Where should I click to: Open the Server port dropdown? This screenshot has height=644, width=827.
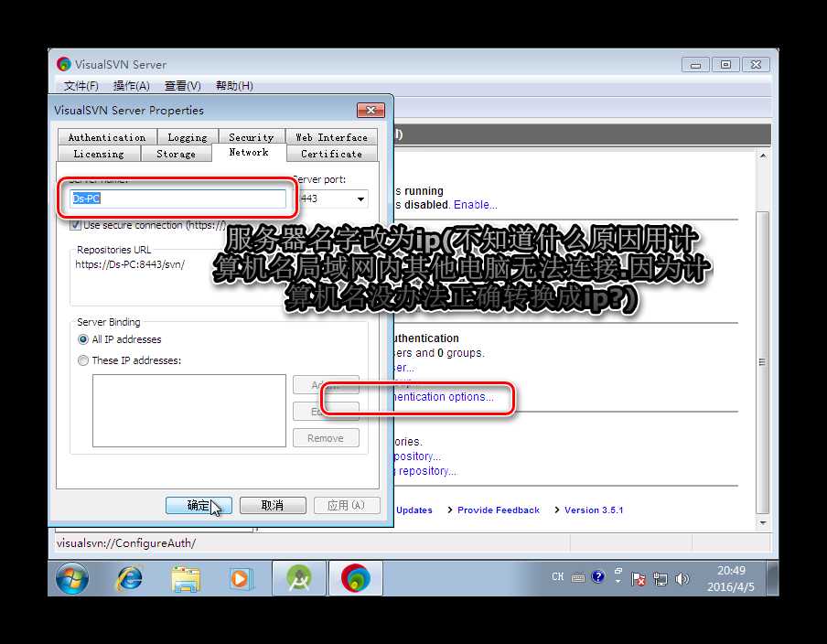tap(360, 199)
